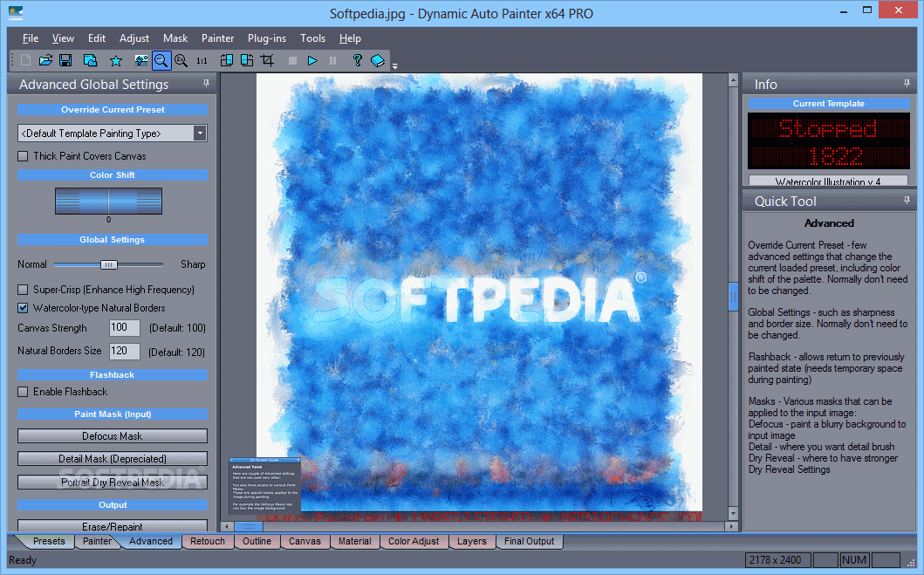This screenshot has width=924, height=575.
Task: Open the Painter menu
Action: click(x=217, y=38)
